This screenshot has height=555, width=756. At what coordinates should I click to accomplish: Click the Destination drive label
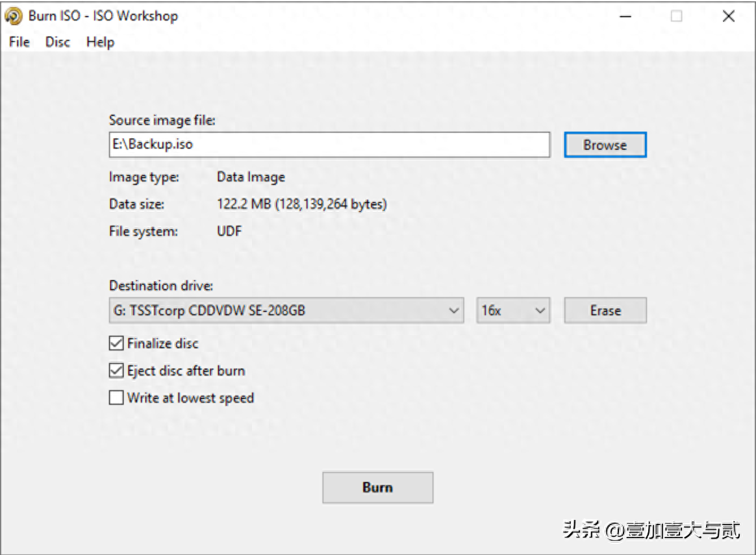161,286
